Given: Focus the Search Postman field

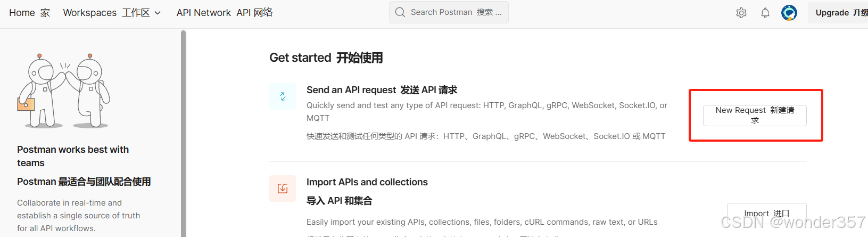Looking at the screenshot, I should [x=449, y=12].
